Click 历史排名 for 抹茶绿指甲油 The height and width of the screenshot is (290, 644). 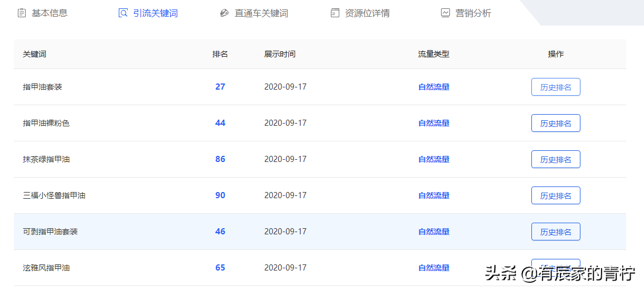(556, 159)
